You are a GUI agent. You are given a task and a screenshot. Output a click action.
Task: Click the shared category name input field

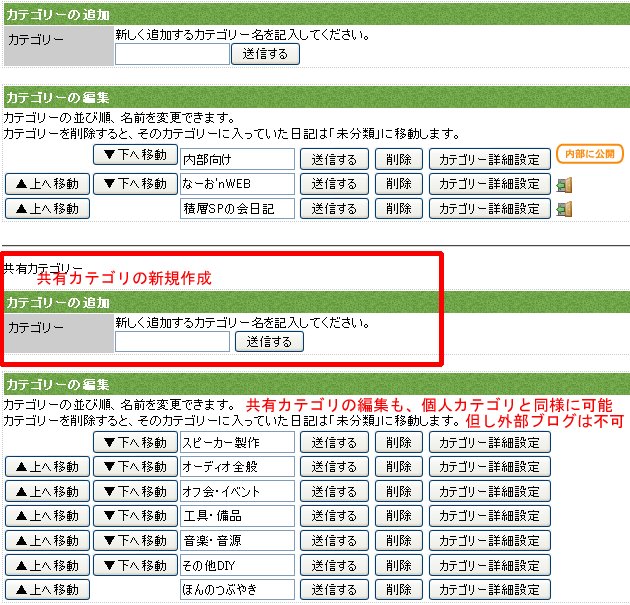[172, 342]
